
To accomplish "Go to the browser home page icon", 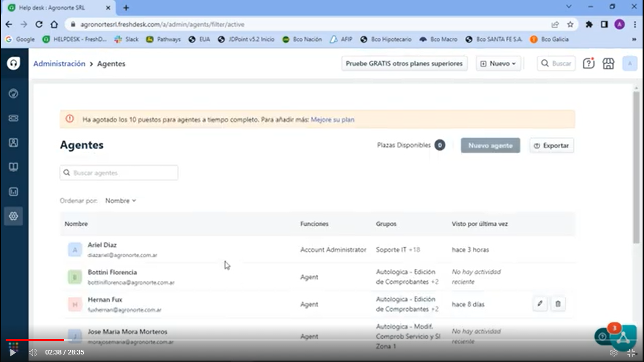I will (x=54, y=24).
